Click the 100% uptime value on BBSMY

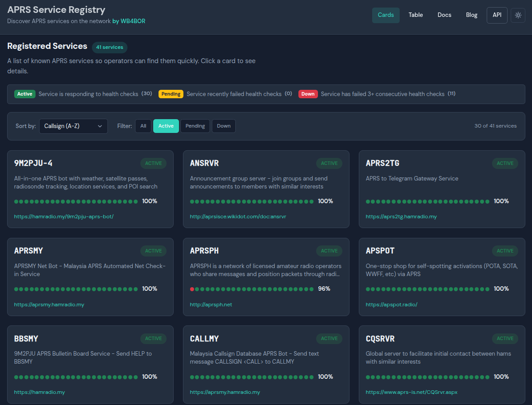[x=150, y=377]
